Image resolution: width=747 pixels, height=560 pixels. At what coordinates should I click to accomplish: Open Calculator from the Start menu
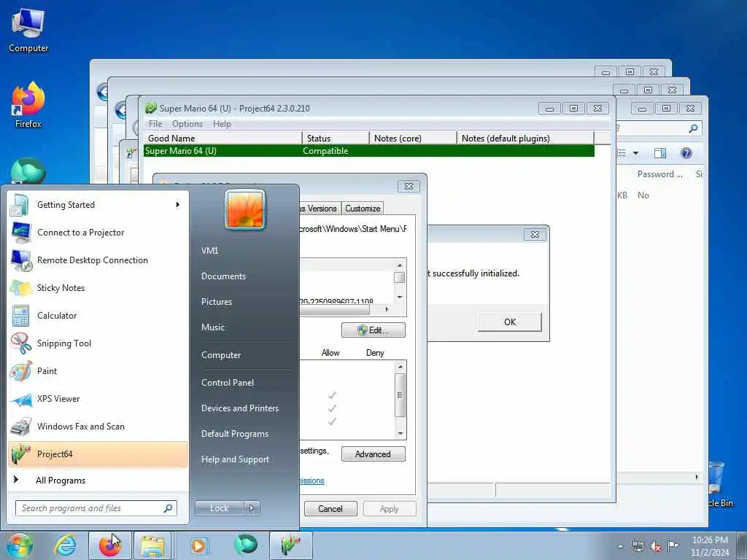98,315
